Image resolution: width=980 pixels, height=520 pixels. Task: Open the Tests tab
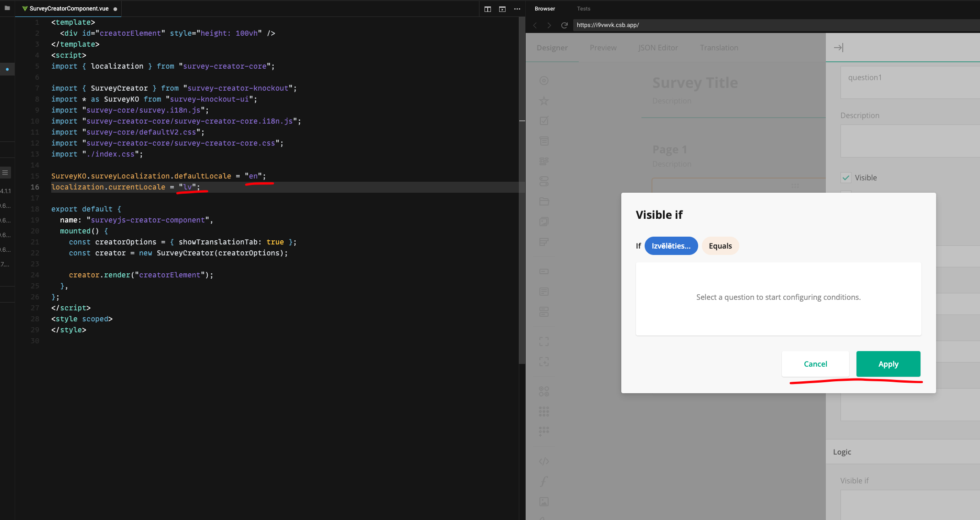[x=583, y=8]
